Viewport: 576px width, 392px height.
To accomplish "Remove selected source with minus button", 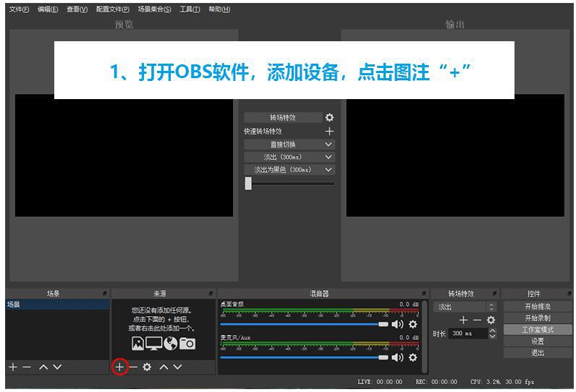I will [133, 367].
